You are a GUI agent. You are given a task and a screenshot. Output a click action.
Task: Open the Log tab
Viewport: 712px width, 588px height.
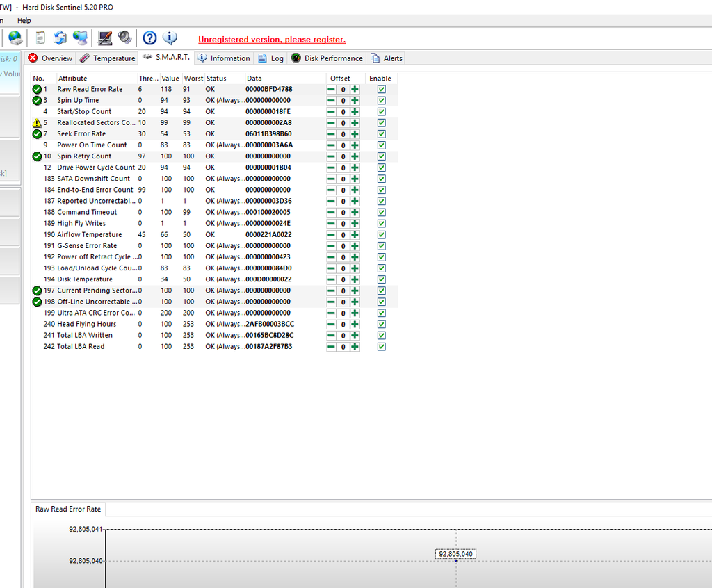pyautogui.click(x=271, y=58)
